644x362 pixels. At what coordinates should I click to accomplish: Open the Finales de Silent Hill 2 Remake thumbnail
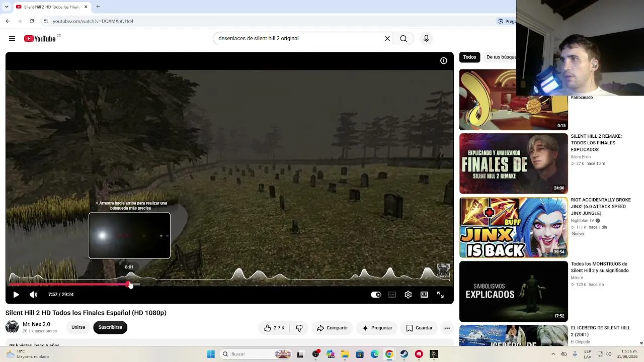[x=513, y=163]
